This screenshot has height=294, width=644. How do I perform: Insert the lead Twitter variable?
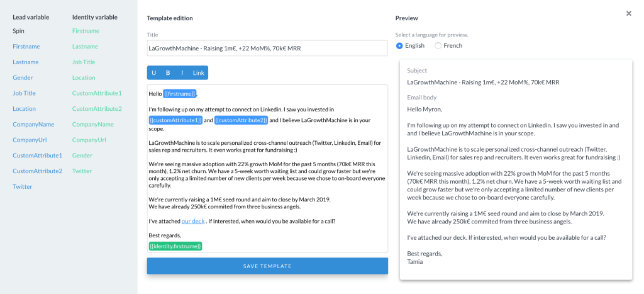[23, 187]
